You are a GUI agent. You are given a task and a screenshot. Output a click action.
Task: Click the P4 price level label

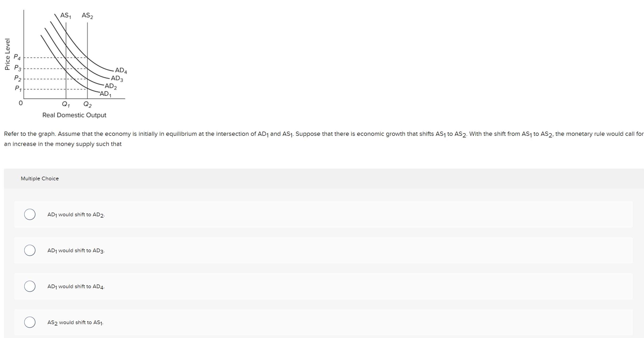[17, 57]
